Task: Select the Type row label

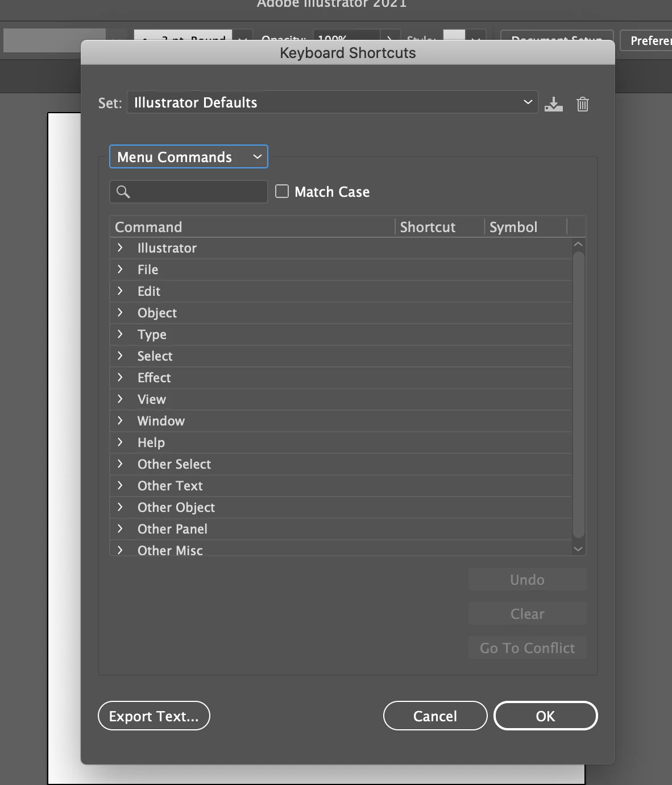Action: coord(152,334)
